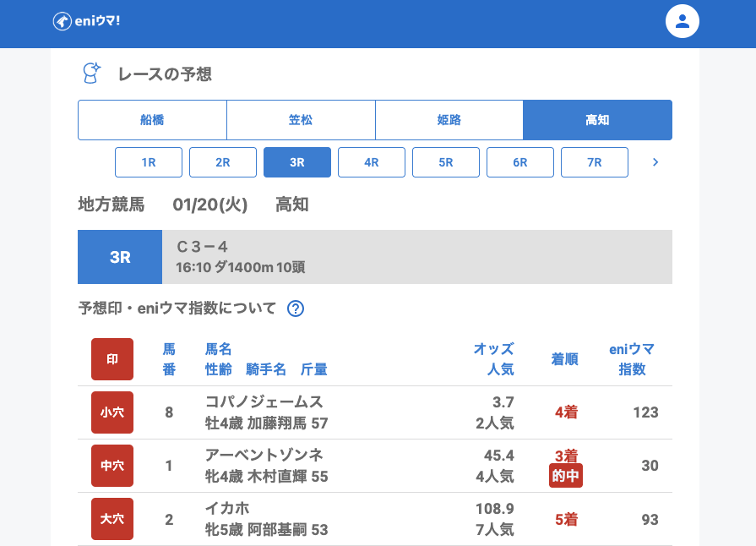Select race 4R button
The height and width of the screenshot is (546, 756).
coord(372,162)
